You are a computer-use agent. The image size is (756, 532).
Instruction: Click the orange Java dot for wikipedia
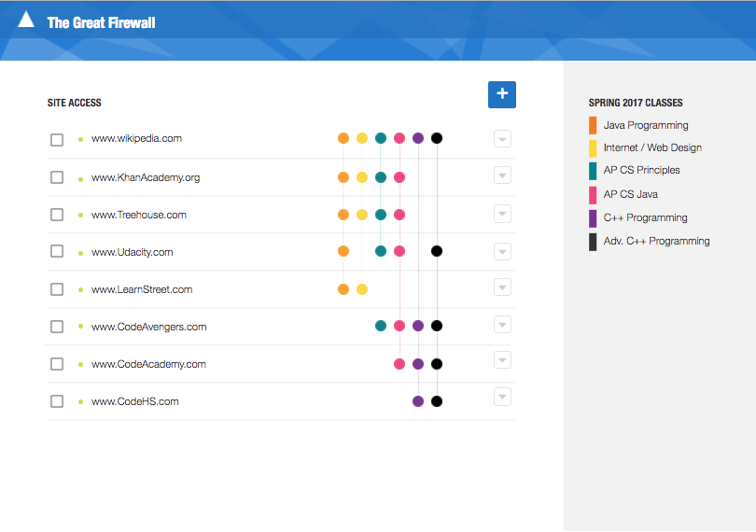tap(343, 138)
